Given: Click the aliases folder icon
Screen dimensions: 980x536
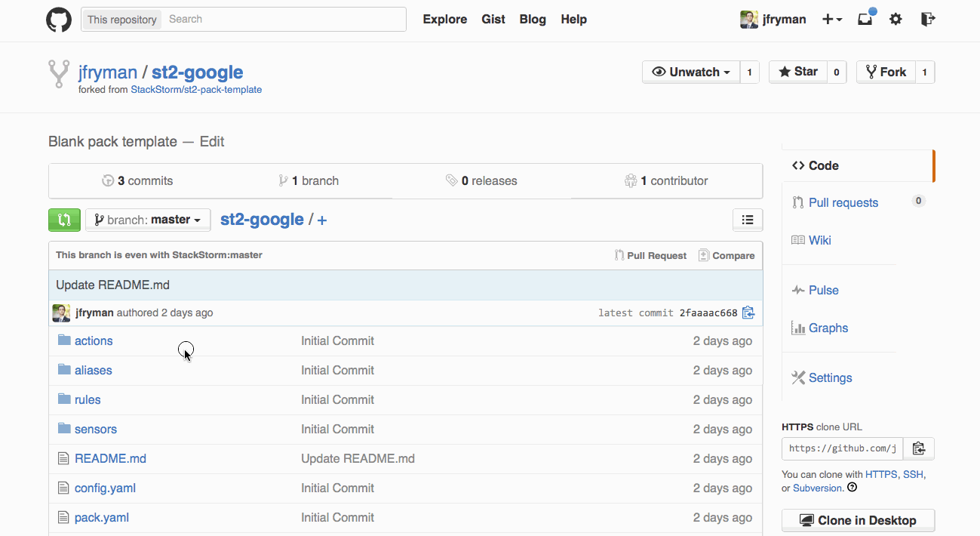Looking at the screenshot, I should coord(64,370).
